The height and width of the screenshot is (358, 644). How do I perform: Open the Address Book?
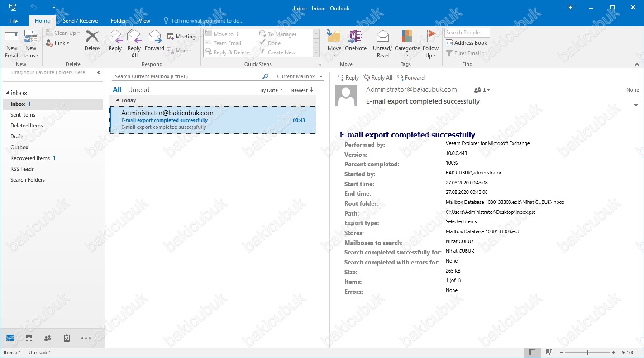coord(467,43)
